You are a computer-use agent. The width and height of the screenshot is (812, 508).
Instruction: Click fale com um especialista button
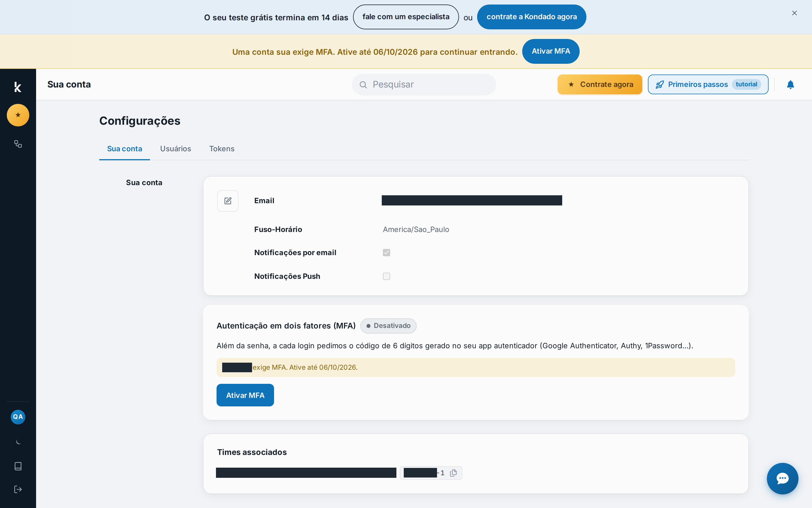(x=406, y=17)
